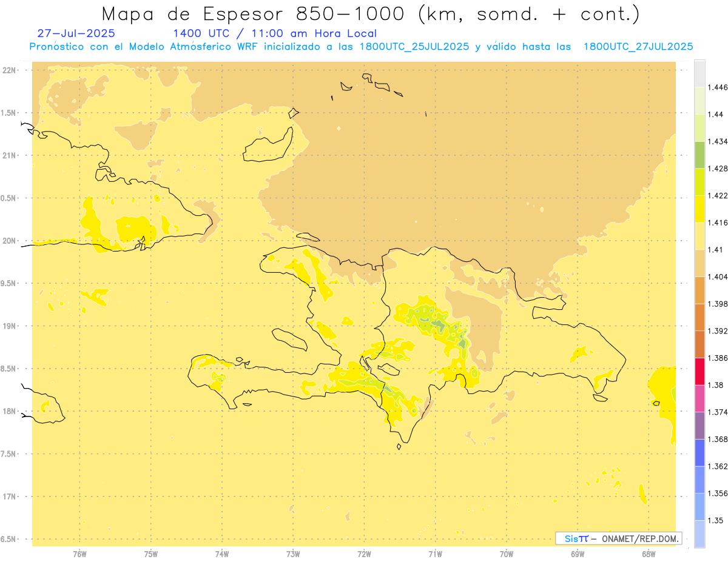Pick the red swatch between 1.386 and 1.38
This screenshot has width=728, height=562.
(x=699, y=372)
